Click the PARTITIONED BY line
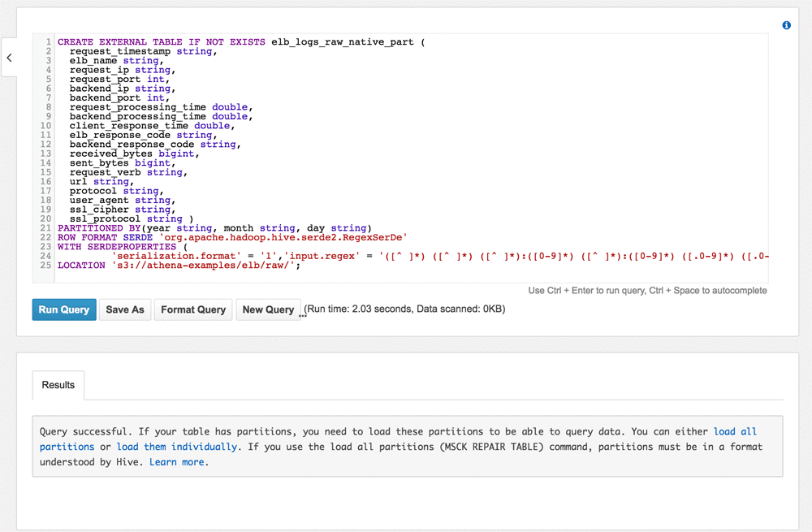Viewport: 812px width, 532px height. [x=215, y=228]
